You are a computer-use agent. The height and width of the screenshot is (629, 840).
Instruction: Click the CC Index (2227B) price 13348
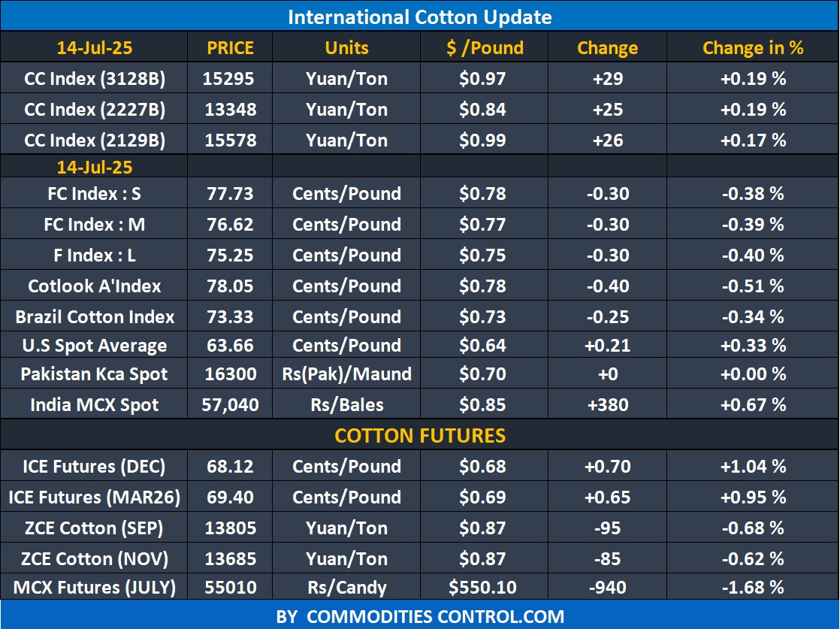coord(230,110)
